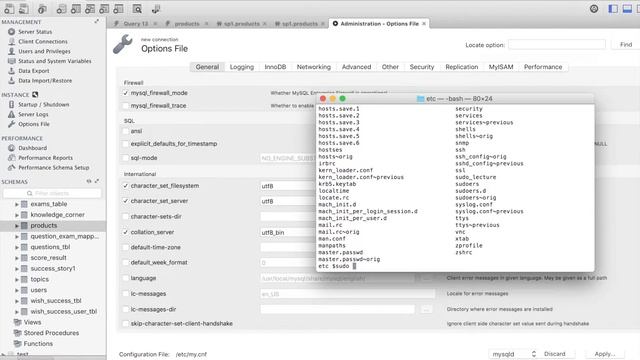This screenshot has width=640, height=360.
Task: Click the Schemas refresh icon
Action: click(x=89, y=181)
